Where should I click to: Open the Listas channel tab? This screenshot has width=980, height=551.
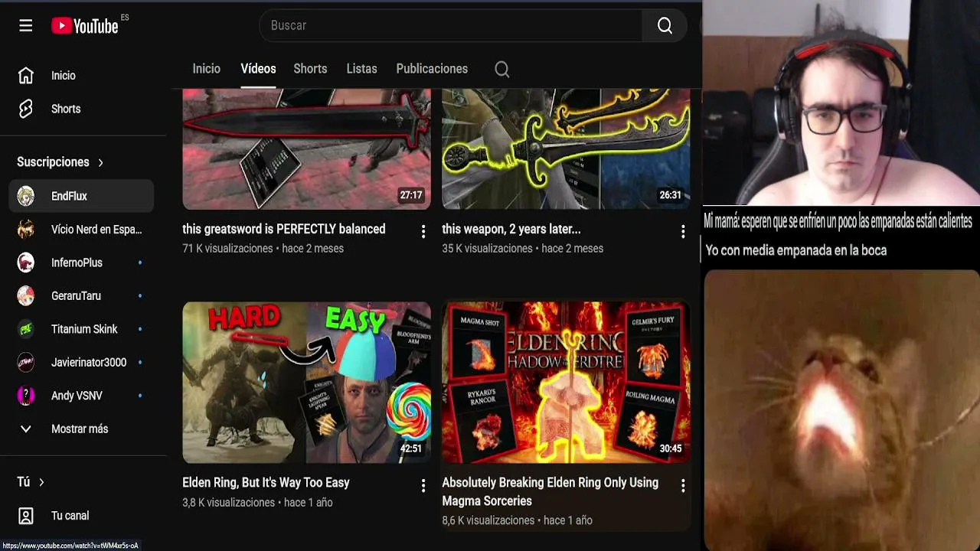(361, 69)
